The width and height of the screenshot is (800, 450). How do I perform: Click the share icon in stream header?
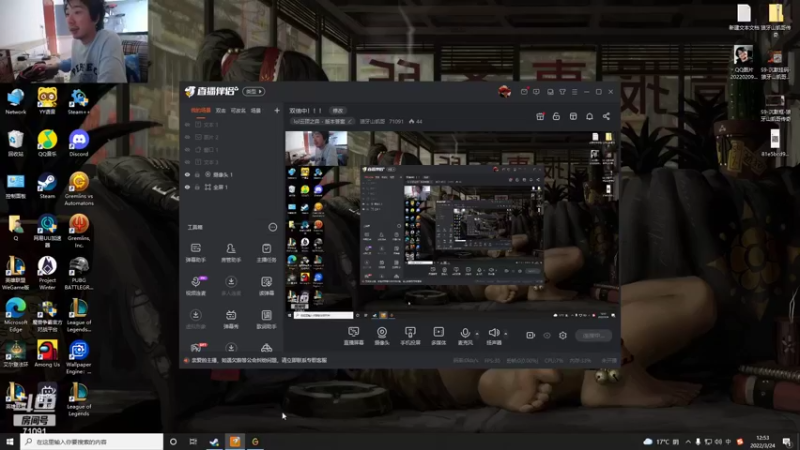tap(606, 116)
